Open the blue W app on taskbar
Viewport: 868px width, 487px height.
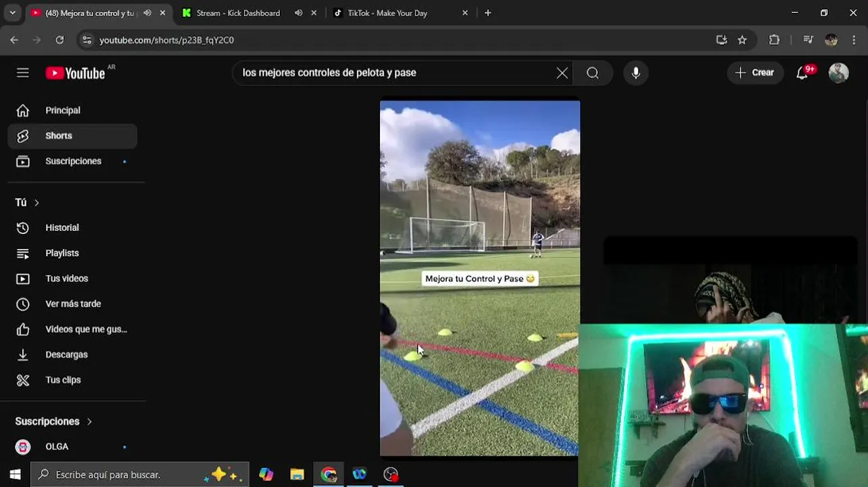click(x=360, y=474)
